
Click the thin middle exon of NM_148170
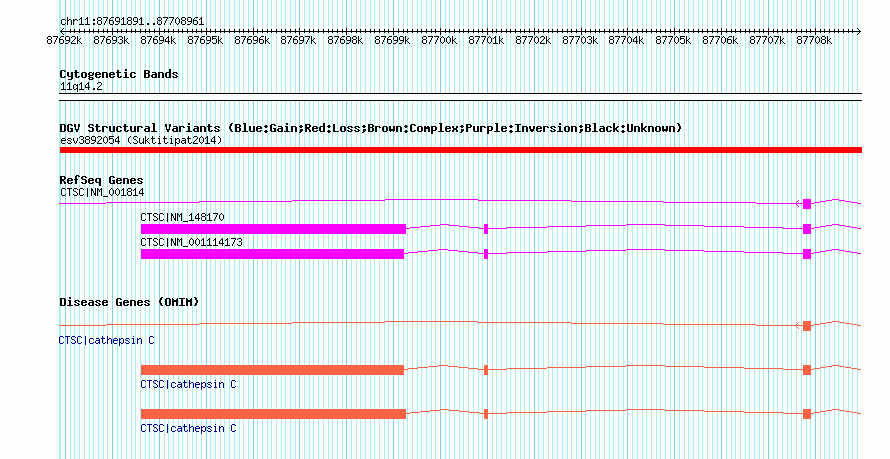486,229
